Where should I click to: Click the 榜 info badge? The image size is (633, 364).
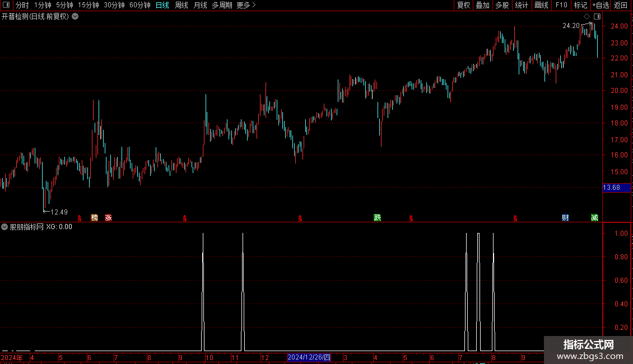95,218
